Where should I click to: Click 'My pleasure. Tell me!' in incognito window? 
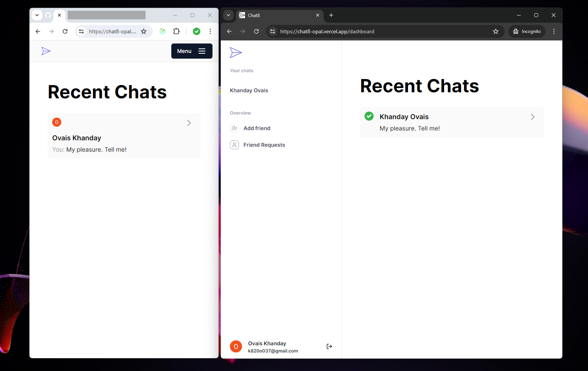(x=410, y=128)
